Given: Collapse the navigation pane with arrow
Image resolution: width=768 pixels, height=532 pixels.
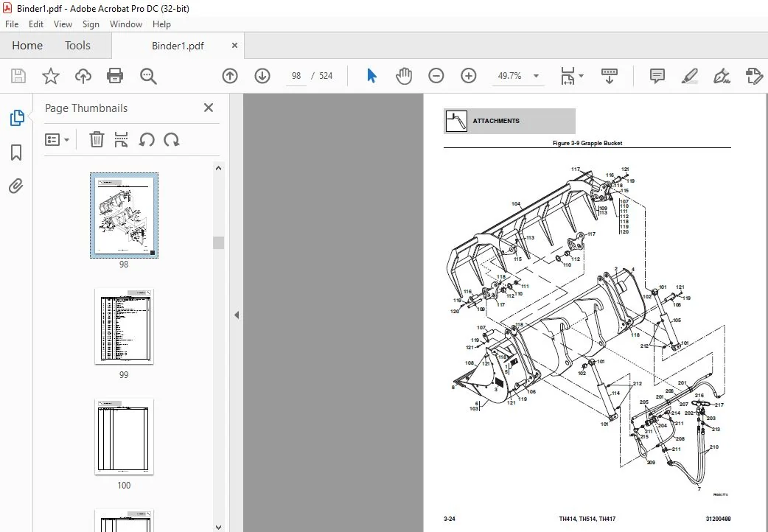Looking at the screenshot, I should pyautogui.click(x=237, y=315).
